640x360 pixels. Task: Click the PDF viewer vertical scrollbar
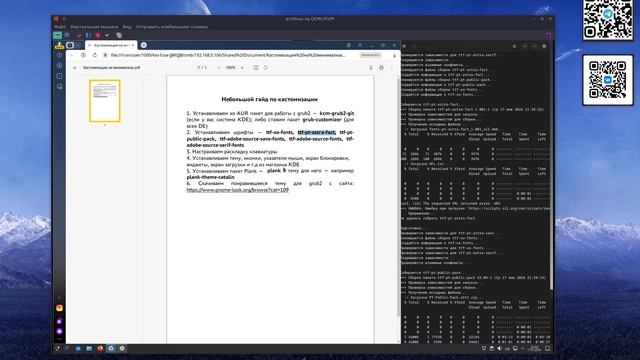399,196
